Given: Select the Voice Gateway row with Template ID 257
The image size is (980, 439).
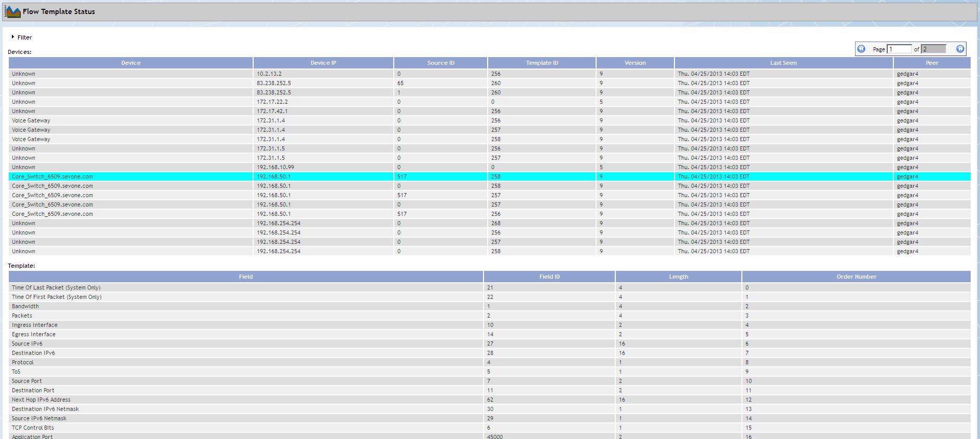Looking at the screenshot, I should click(490, 130).
